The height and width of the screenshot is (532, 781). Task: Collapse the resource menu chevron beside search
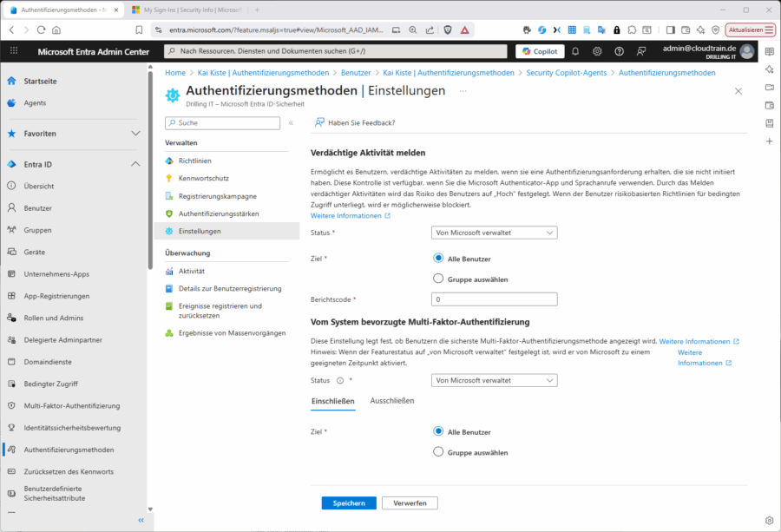[x=291, y=123]
